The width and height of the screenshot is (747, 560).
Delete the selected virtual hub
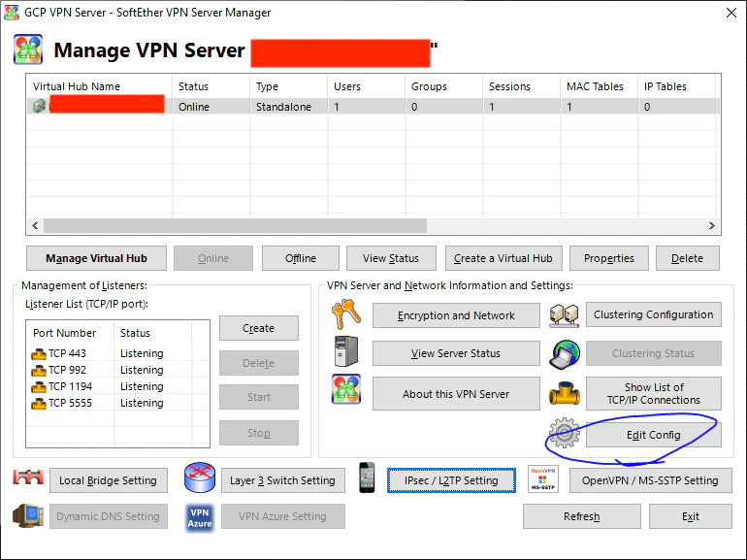pos(688,258)
